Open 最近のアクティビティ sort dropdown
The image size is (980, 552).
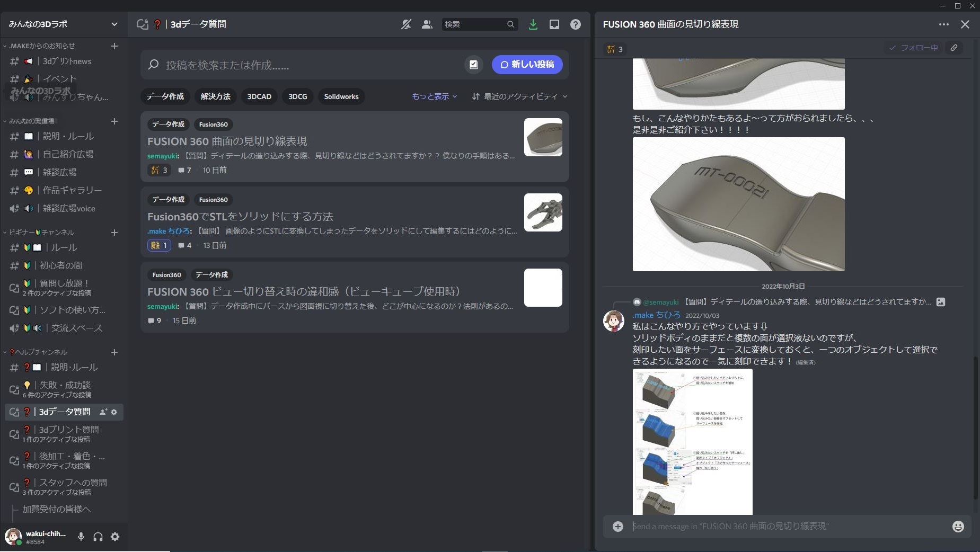coord(519,96)
